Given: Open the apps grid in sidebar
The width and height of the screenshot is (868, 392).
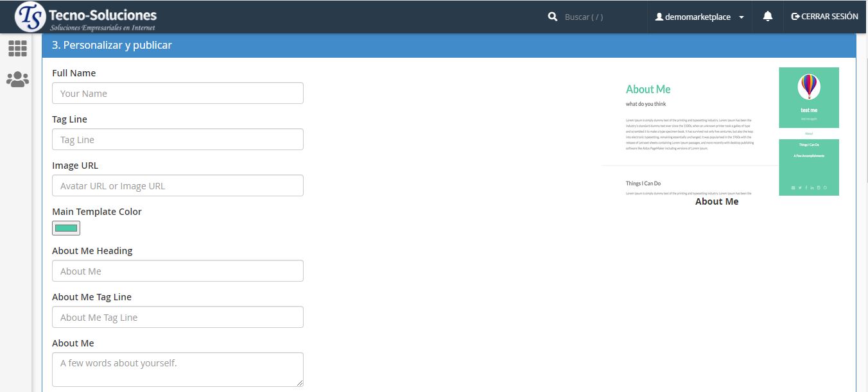Looking at the screenshot, I should [x=17, y=49].
